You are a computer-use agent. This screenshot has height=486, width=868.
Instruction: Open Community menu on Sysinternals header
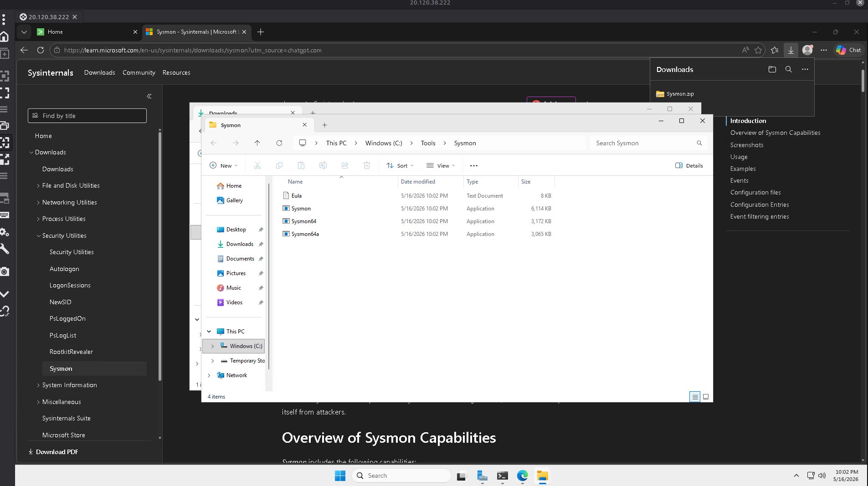coord(139,72)
